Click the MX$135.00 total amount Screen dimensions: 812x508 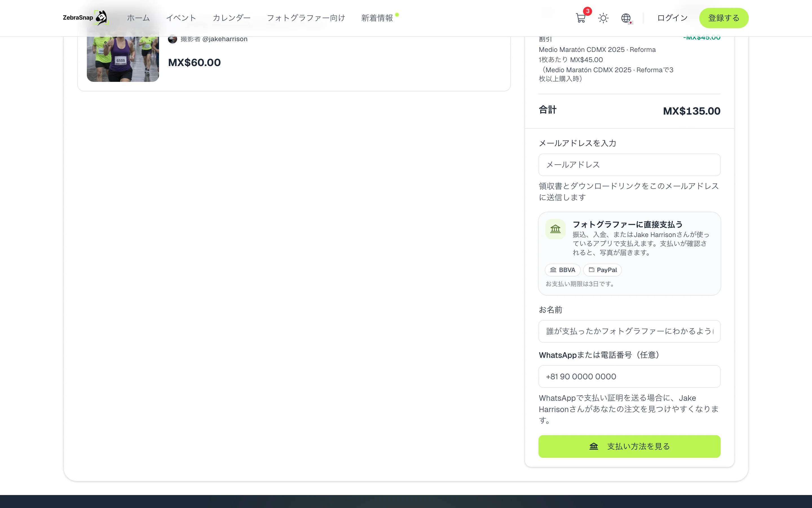[x=692, y=111]
